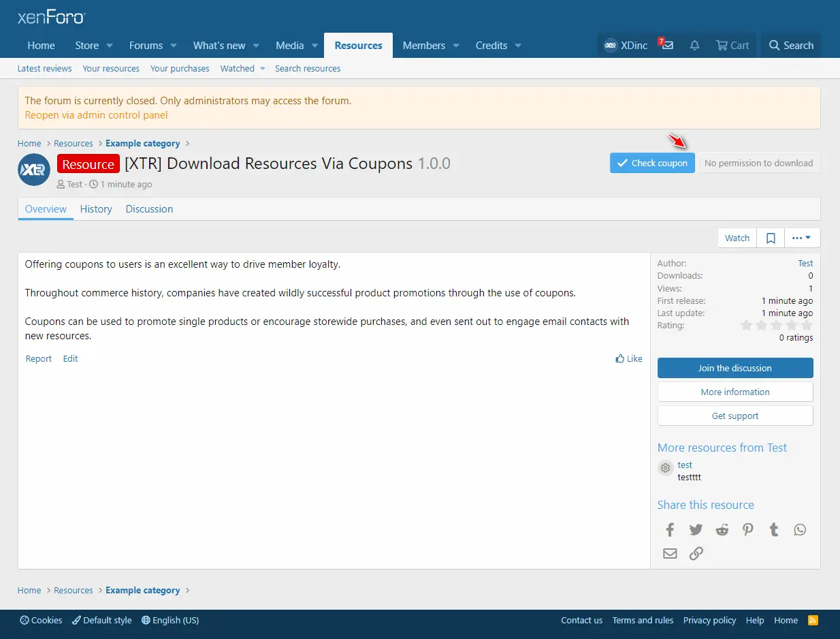Open the 'test' resource under More resources
Viewport: 840px width, 639px height.
[x=685, y=465]
